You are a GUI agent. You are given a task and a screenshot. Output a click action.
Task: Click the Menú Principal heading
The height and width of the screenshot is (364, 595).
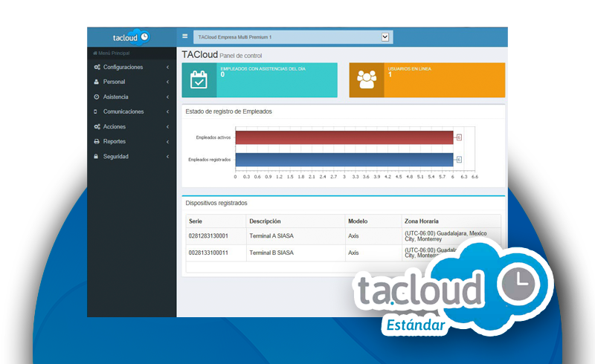(111, 53)
